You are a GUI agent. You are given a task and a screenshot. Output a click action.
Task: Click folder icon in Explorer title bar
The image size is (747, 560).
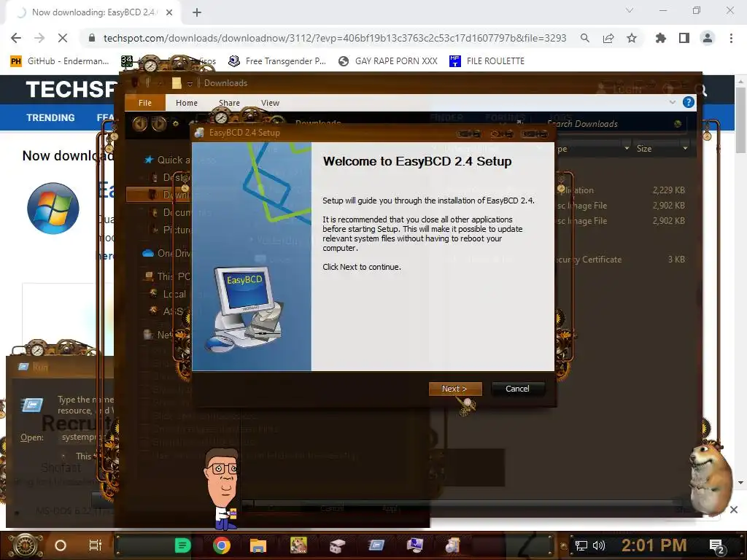(177, 83)
